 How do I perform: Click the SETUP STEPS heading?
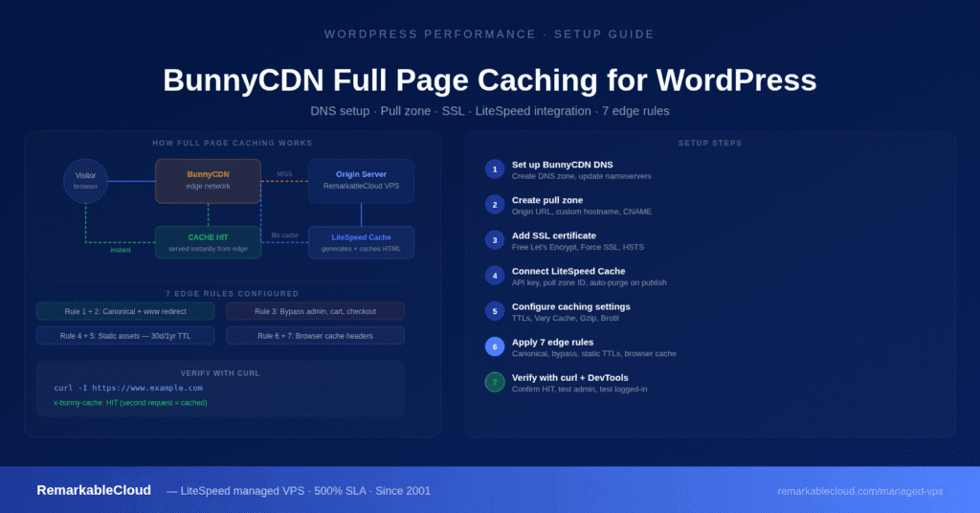[710, 144]
